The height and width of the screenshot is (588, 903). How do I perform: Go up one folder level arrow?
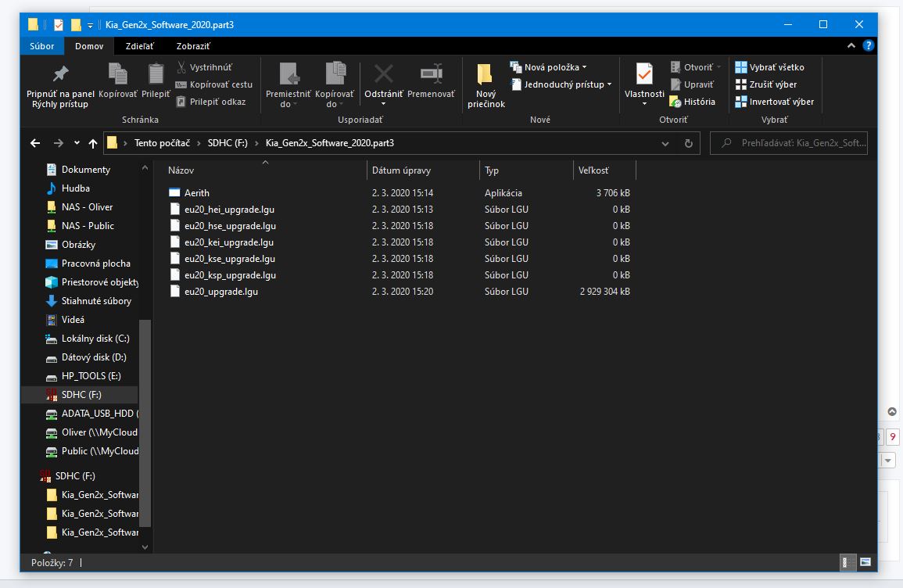(93, 143)
